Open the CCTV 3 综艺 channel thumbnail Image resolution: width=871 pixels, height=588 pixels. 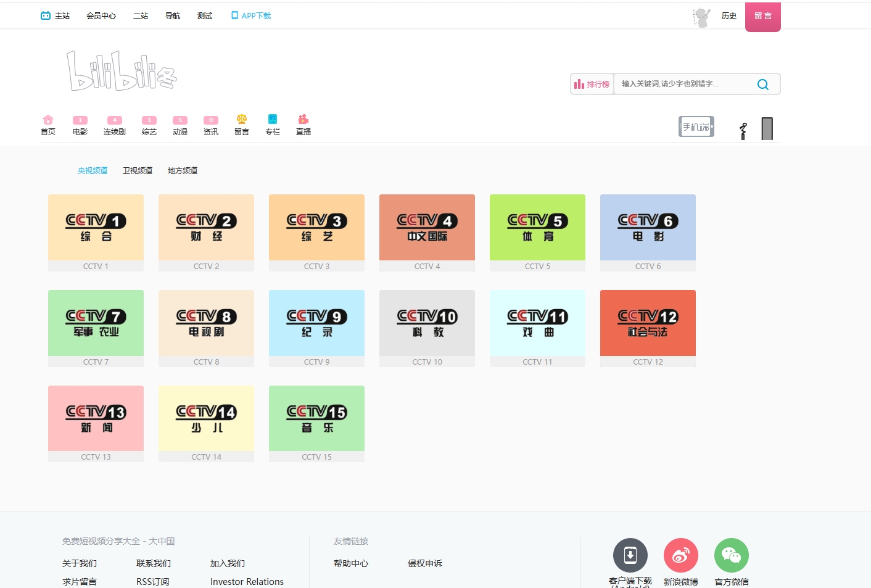(x=316, y=227)
